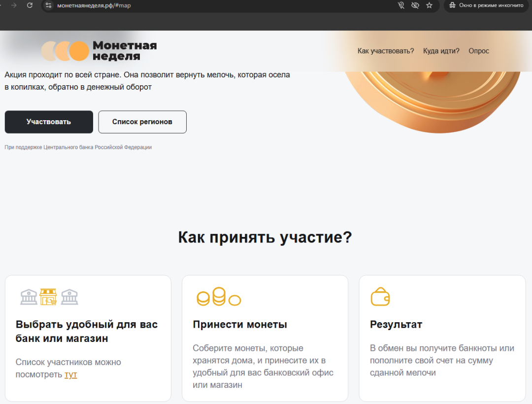Viewport: 532px width, 404px height.
Task: Click the Соберите монеты description text
Action: [x=263, y=367]
